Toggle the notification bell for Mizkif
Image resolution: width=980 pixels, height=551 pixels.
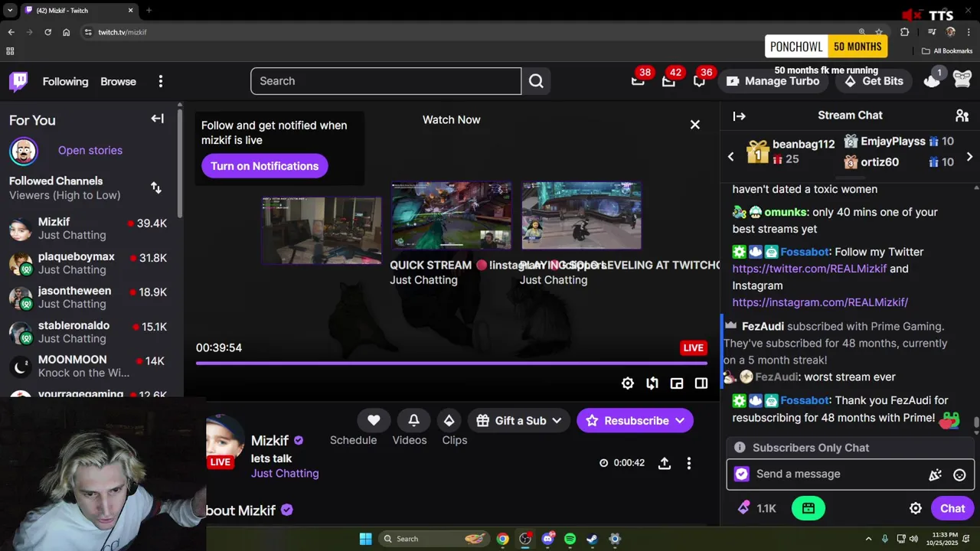[x=413, y=420]
